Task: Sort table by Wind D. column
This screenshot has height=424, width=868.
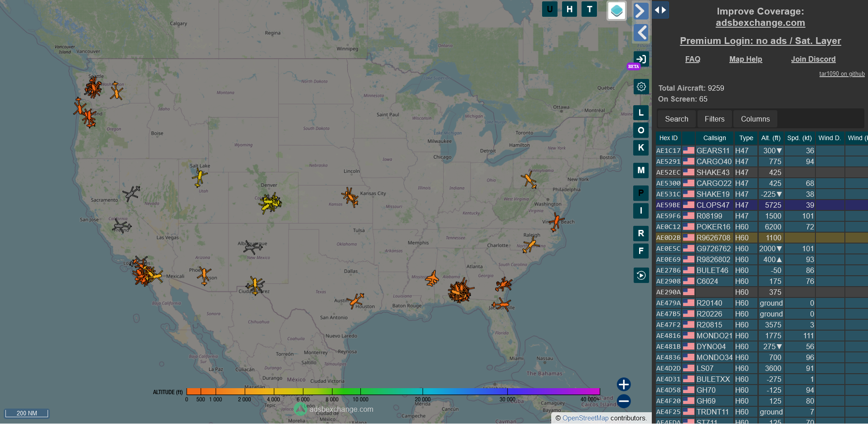Action: click(829, 138)
